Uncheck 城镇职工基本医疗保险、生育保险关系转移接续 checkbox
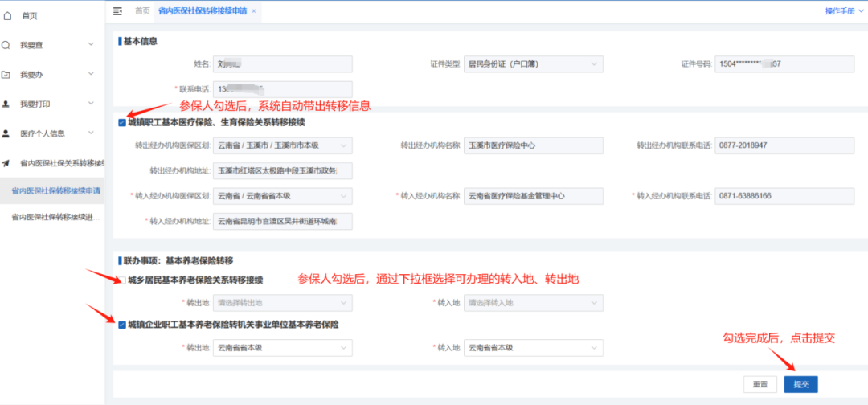The height and width of the screenshot is (405, 868). [122, 123]
